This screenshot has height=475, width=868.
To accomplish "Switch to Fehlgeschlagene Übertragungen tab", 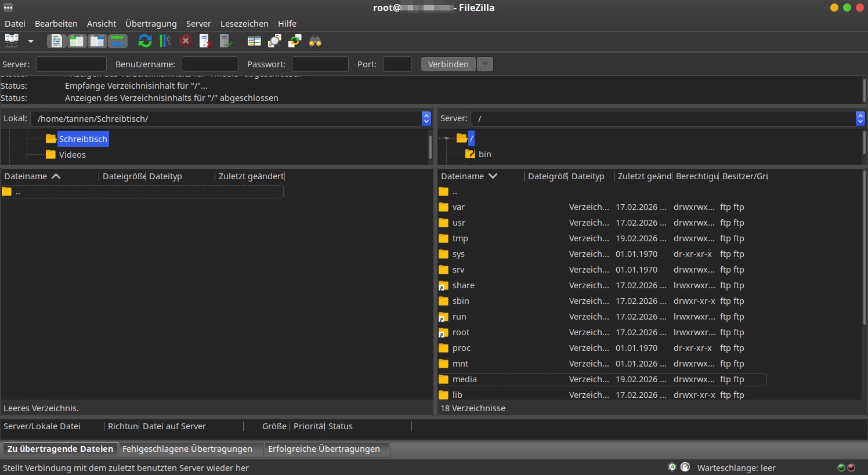I will pos(187,449).
